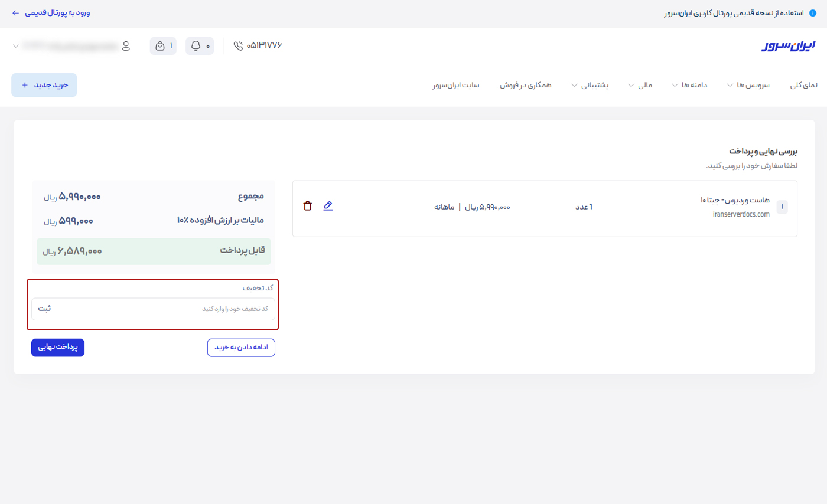Viewport: 827px width, 504px height.
Task: Click the trash icon to delete cart item
Action: click(x=307, y=206)
